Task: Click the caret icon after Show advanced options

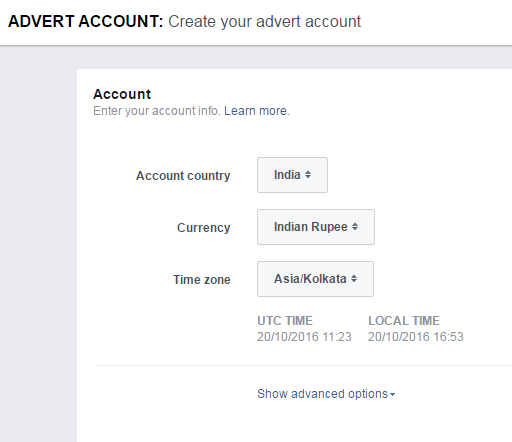Action: (x=392, y=394)
